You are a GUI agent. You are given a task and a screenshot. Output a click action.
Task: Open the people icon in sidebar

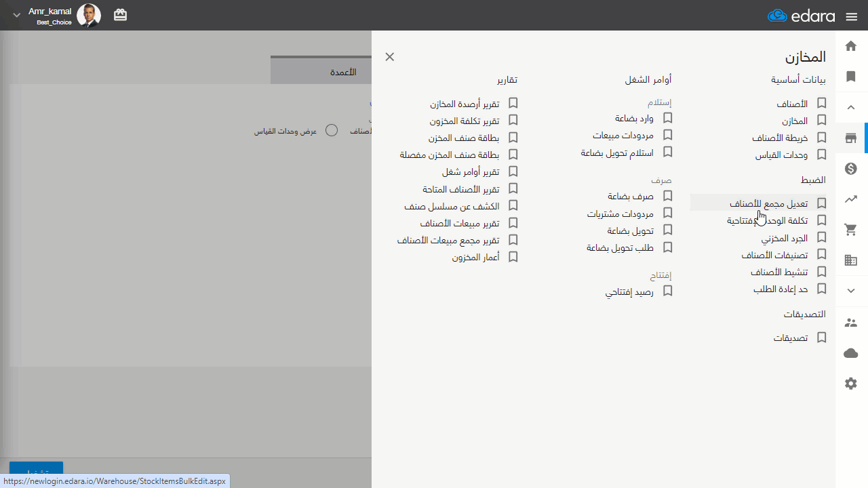tap(851, 323)
